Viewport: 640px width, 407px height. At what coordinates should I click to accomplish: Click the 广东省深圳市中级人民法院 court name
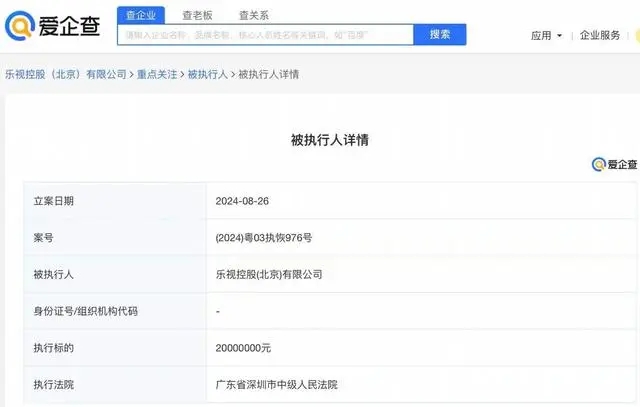point(278,384)
